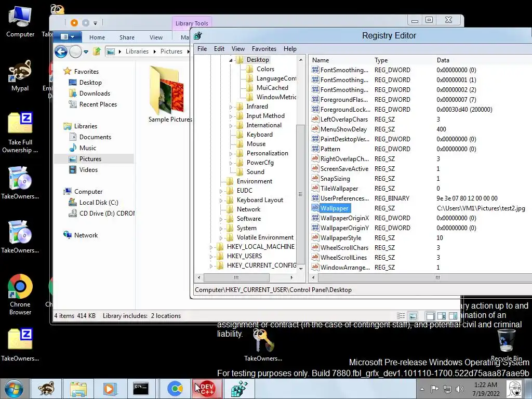Expand the HKEY_LOCAL_MACHINE hive
Viewport: 532px width, 399px height.
point(211,247)
